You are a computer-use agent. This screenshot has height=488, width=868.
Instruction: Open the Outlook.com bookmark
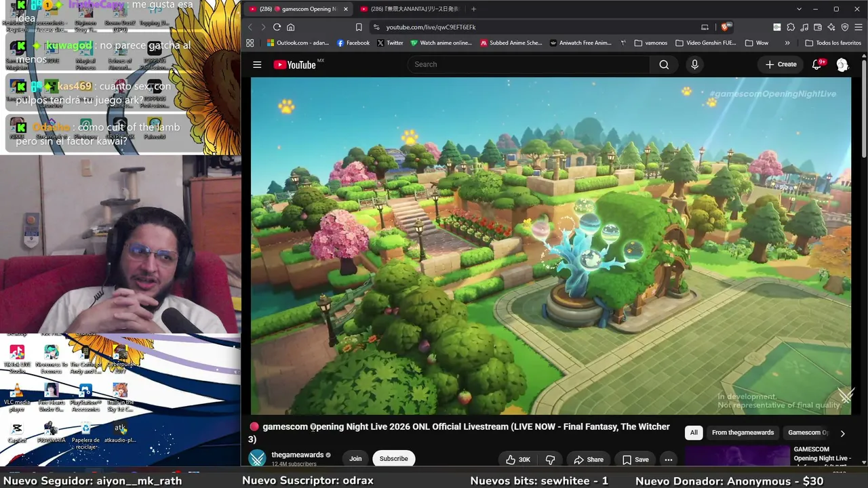[298, 43]
